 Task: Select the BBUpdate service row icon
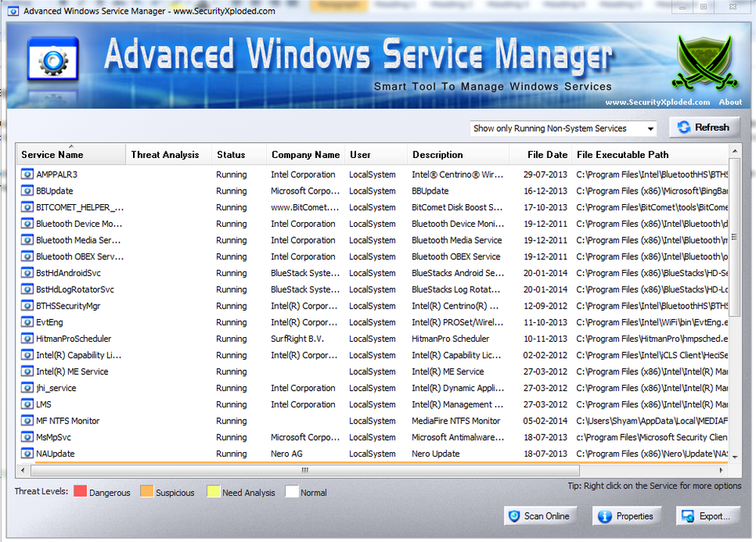click(x=27, y=190)
